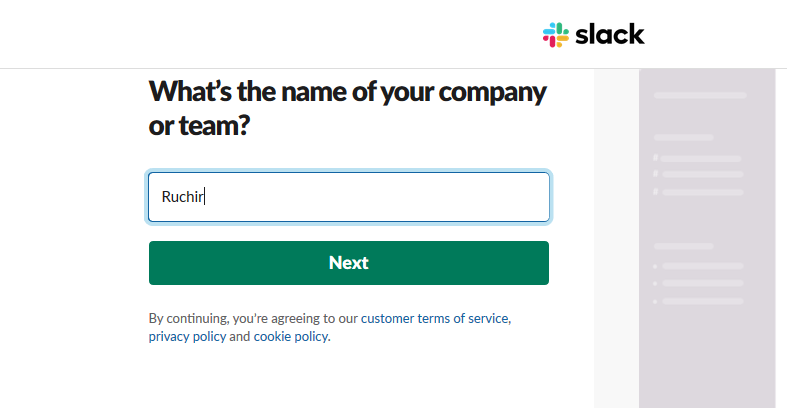Click first section header placeholder in sidebar
The height and width of the screenshot is (408, 787).
click(684, 138)
